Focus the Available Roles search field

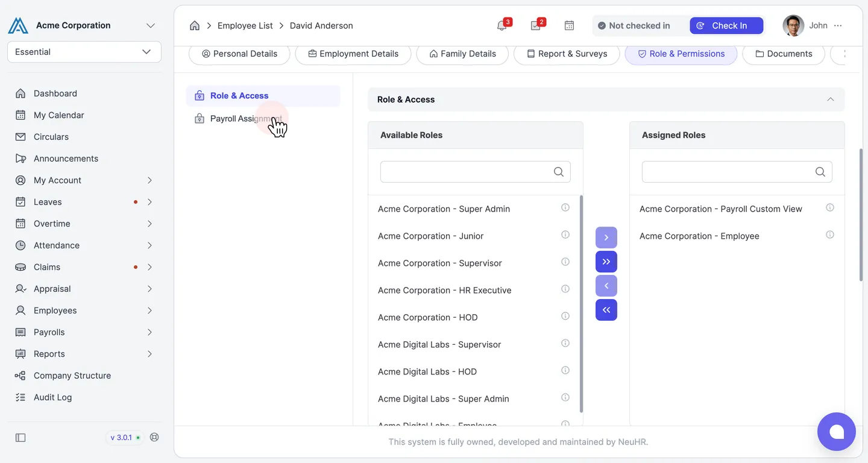point(475,172)
